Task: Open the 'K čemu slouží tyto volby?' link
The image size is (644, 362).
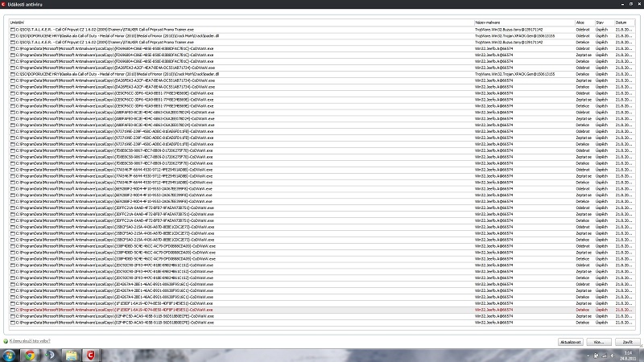Action: 30,341
